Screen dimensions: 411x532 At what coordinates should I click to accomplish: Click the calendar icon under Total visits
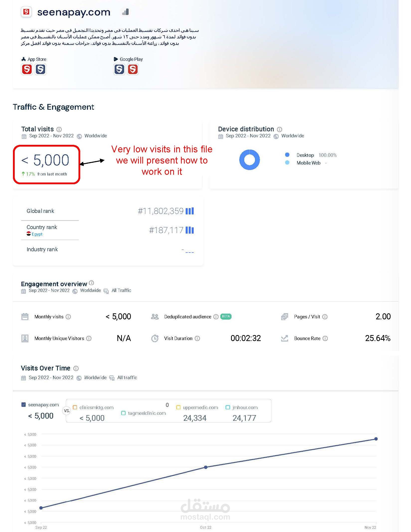point(24,136)
